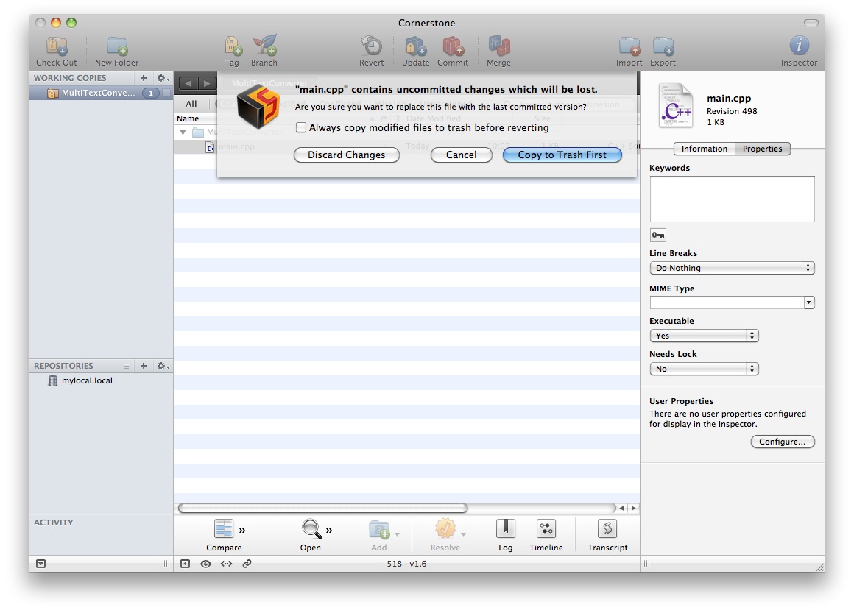The height and width of the screenshot is (616, 854).
Task: Check Always copy modified files to trash
Action: [x=300, y=127]
